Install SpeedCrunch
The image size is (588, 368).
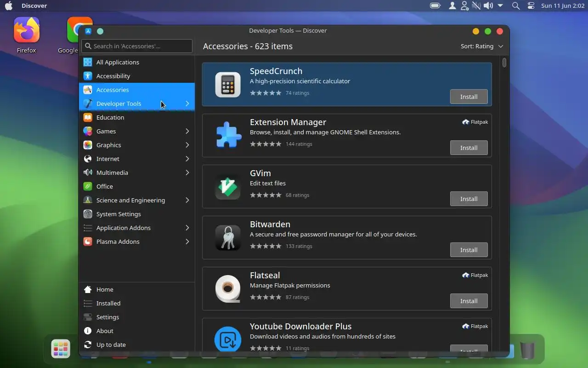469,97
